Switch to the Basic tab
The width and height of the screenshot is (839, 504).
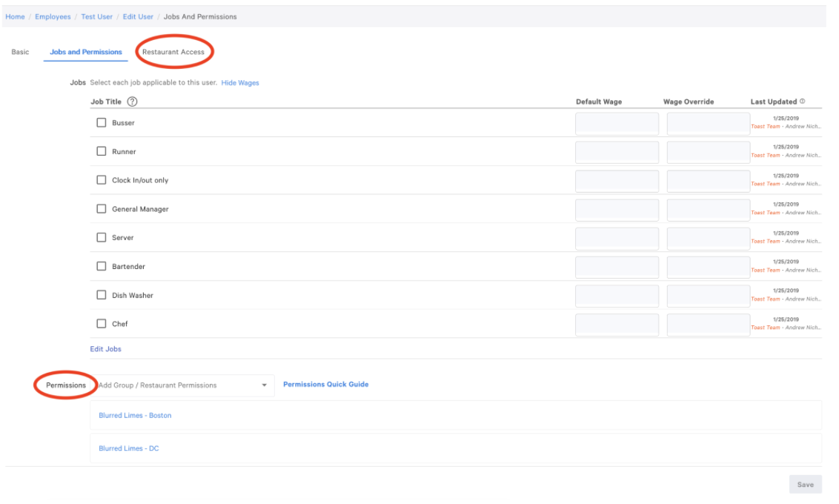(x=20, y=52)
